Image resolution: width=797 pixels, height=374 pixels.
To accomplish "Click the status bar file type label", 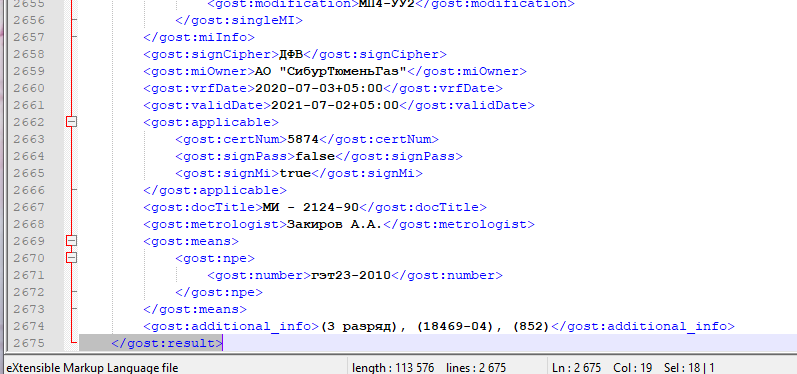I will 93,367.
